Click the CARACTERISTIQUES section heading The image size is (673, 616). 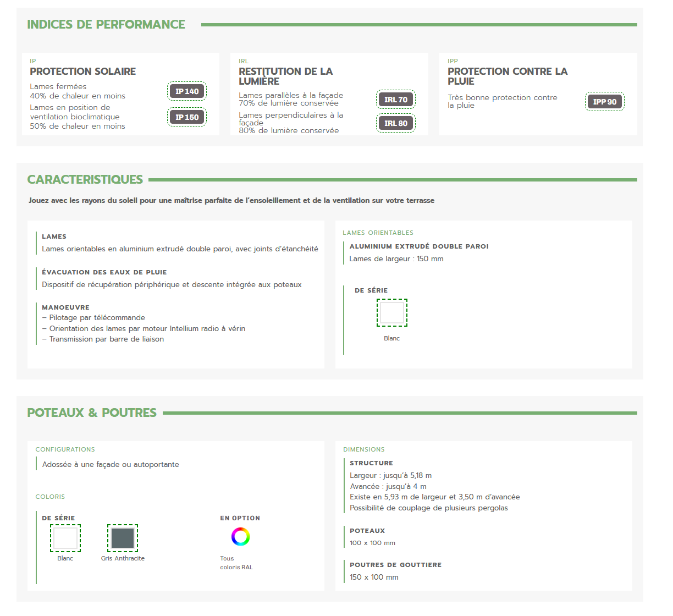coord(85,180)
